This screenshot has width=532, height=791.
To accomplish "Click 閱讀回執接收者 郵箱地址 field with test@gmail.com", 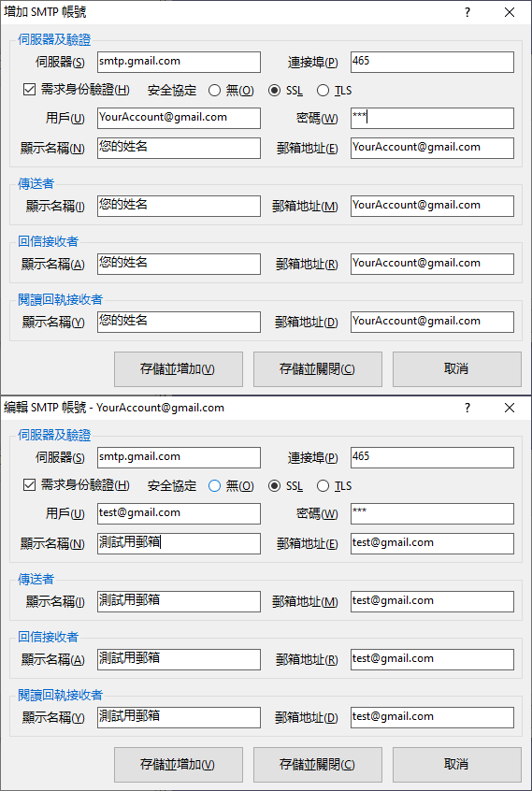I will [432, 717].
